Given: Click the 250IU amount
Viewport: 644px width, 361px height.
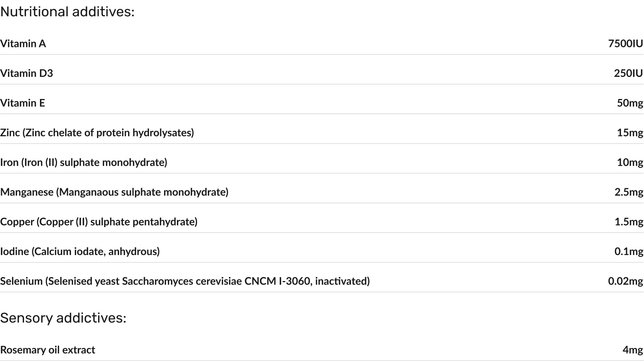Looking at the screenshot, I should pyautogui.click(x=628, y=73).
